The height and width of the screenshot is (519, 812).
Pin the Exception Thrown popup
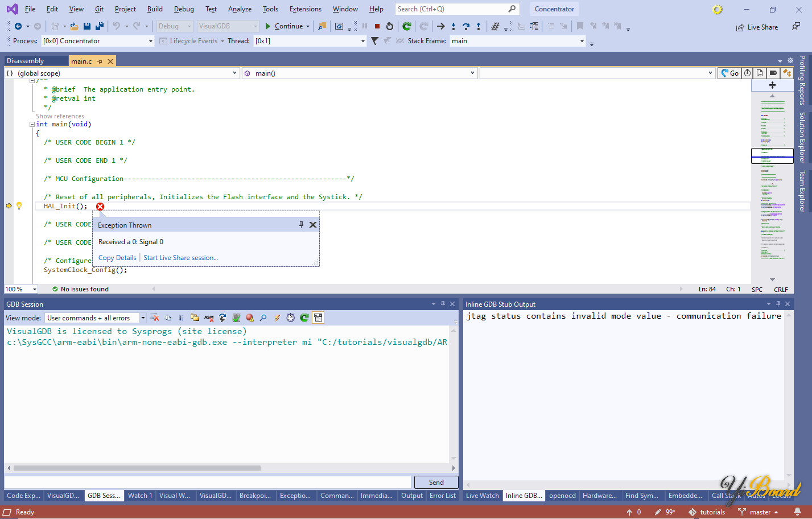(x=301, y=225)
